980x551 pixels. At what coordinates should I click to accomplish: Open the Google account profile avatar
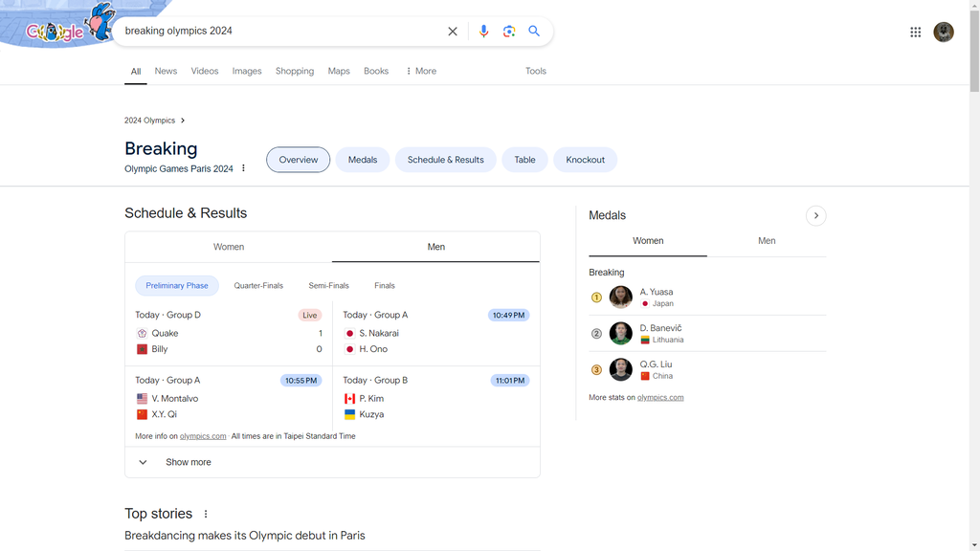click(x=944, y=32)
